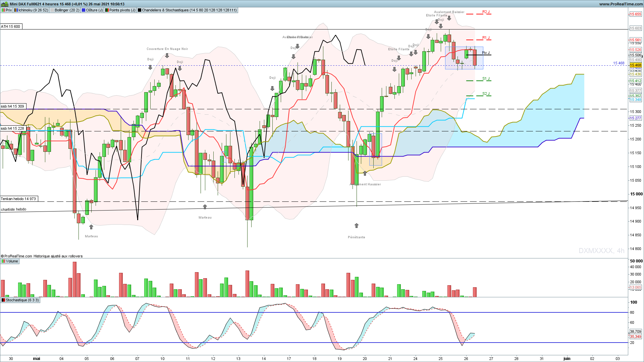Click the 38,709 stochastic value tag
This screenshot has width=644, height=362.
coord(636,331)
